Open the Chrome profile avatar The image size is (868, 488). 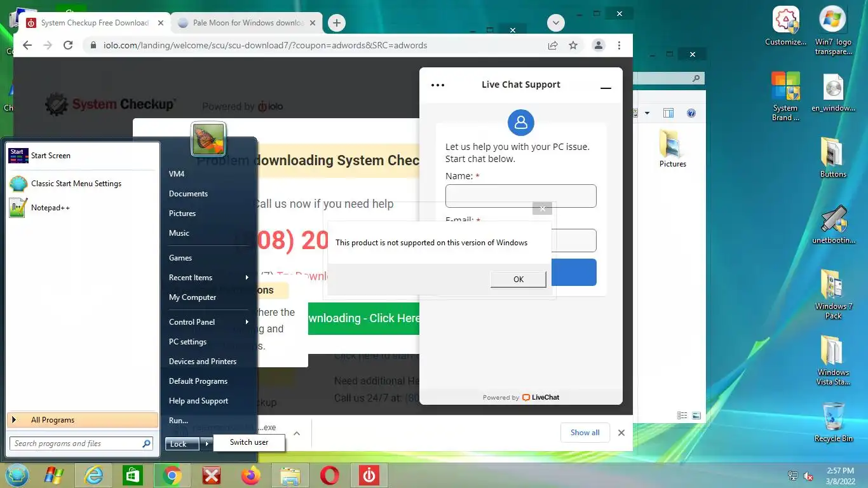coord(599,45)
